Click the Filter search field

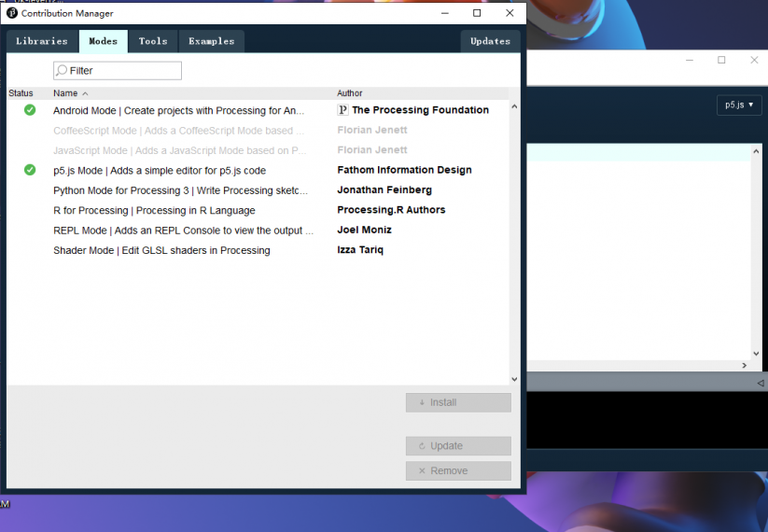click(x=118, y=71)
